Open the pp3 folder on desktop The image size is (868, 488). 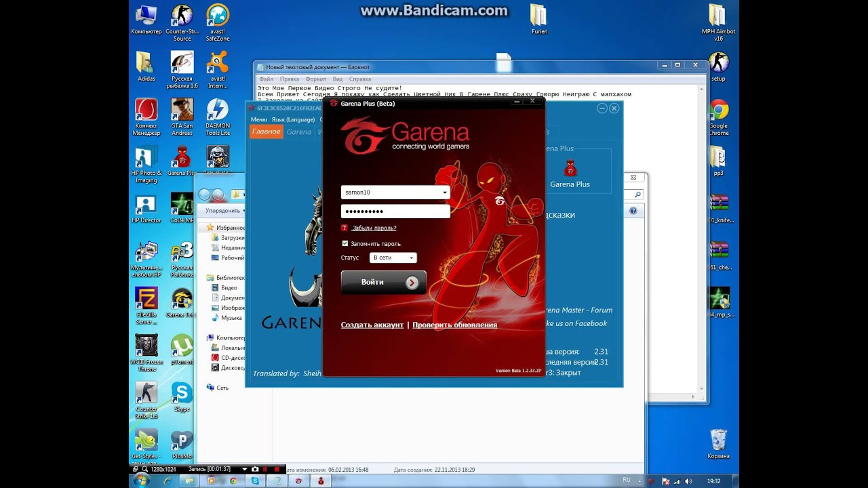click(718, 161)
